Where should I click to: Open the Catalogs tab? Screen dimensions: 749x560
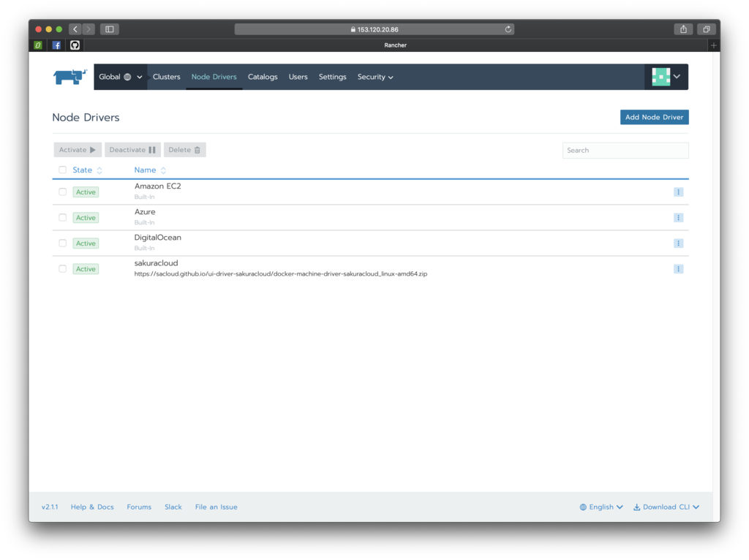click(263, 77)
